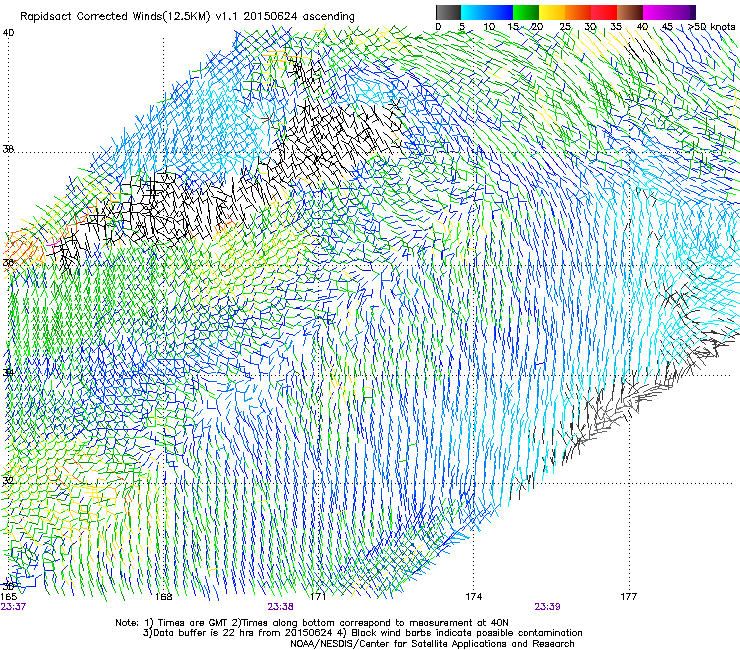Click the 'Data buffer is 22 hrs' note line
740x650 pixels.
(x=362, y=633)
